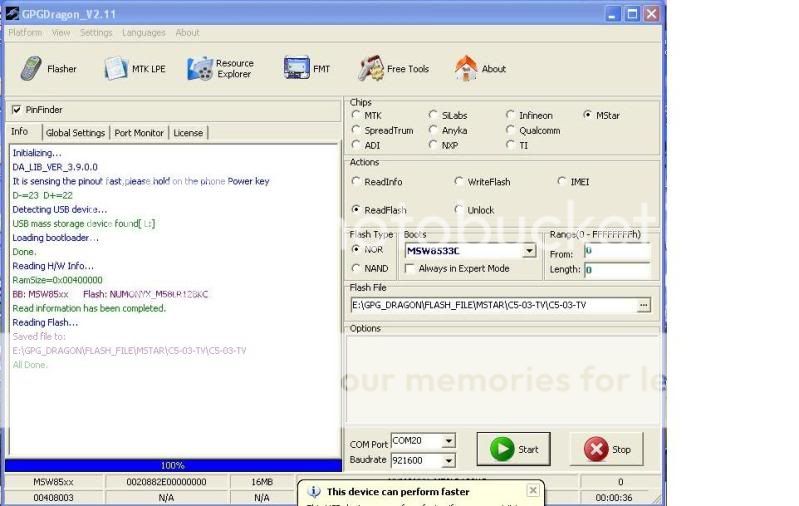The image size is (799, 506).
Task: Dismiss the device can perform faster balloon
Action: point(532,490)
